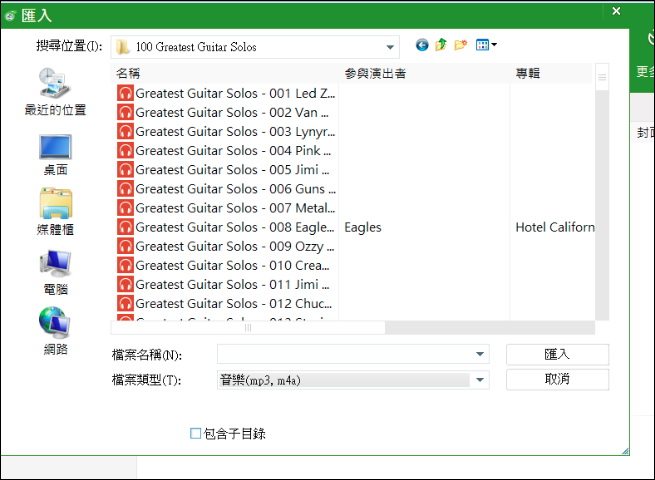Enable the 包含子目錄 checkbox
This screenshot has width=655, height=480.
[196, 434]
